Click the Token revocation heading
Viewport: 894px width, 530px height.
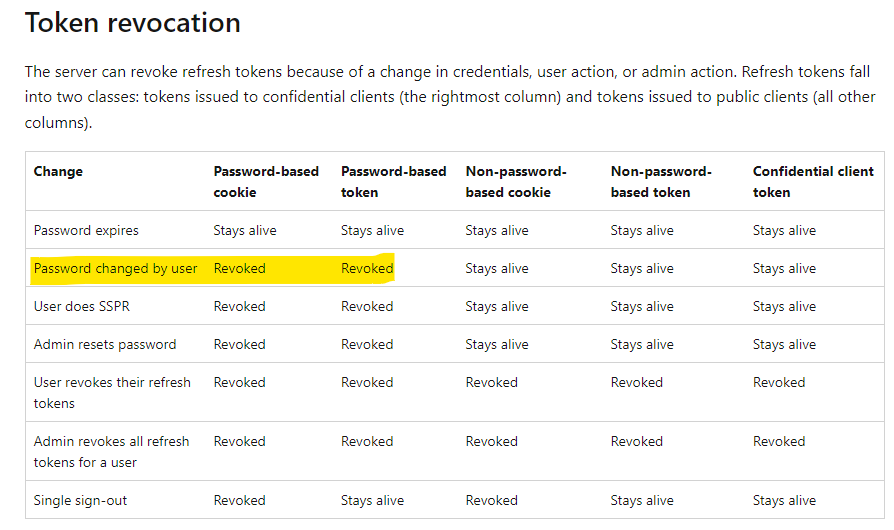click(132, 22)
